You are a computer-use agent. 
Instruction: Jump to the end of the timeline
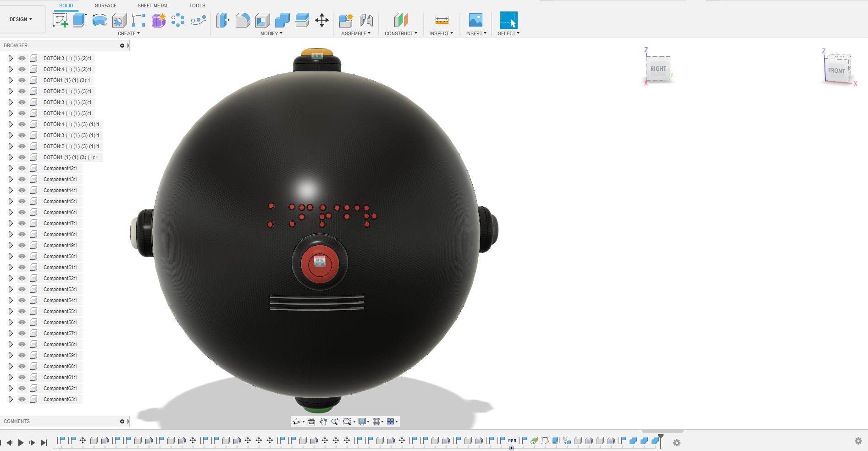point(44,442)
